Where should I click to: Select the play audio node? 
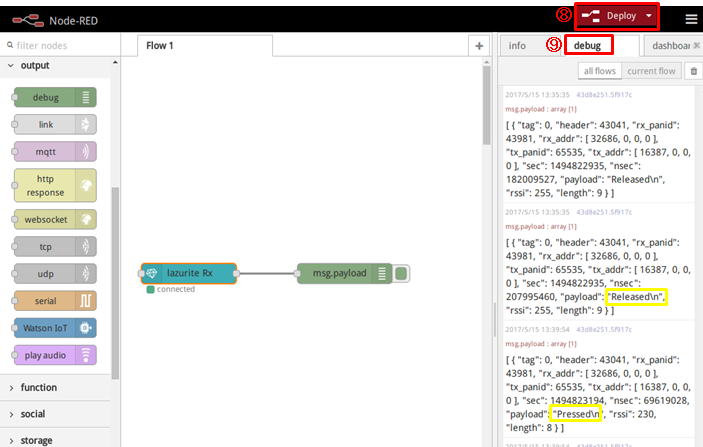point(55,355)
